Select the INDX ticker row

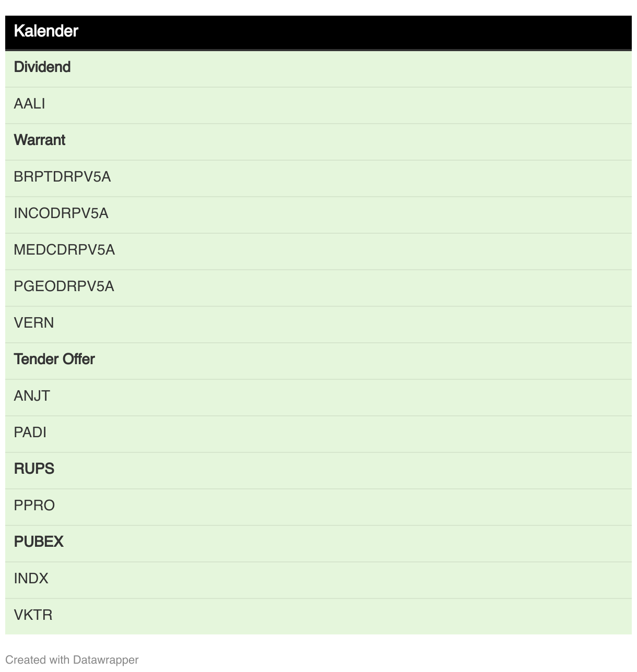(x=31, y=579)
